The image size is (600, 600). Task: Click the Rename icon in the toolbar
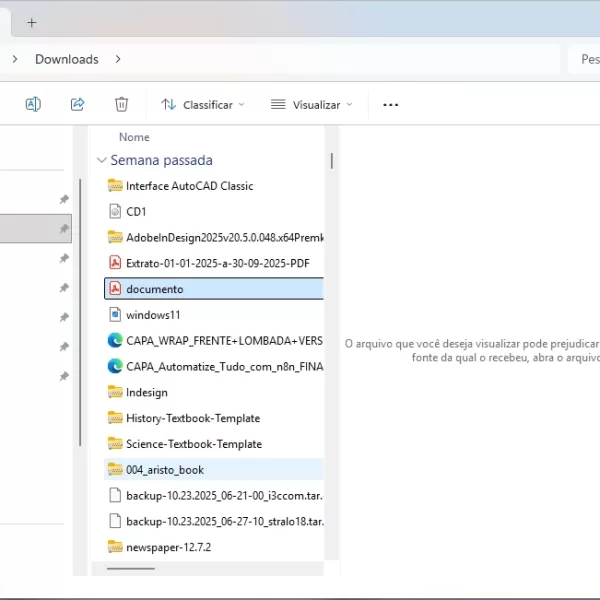pyautogui.click(x=33, y=104)
